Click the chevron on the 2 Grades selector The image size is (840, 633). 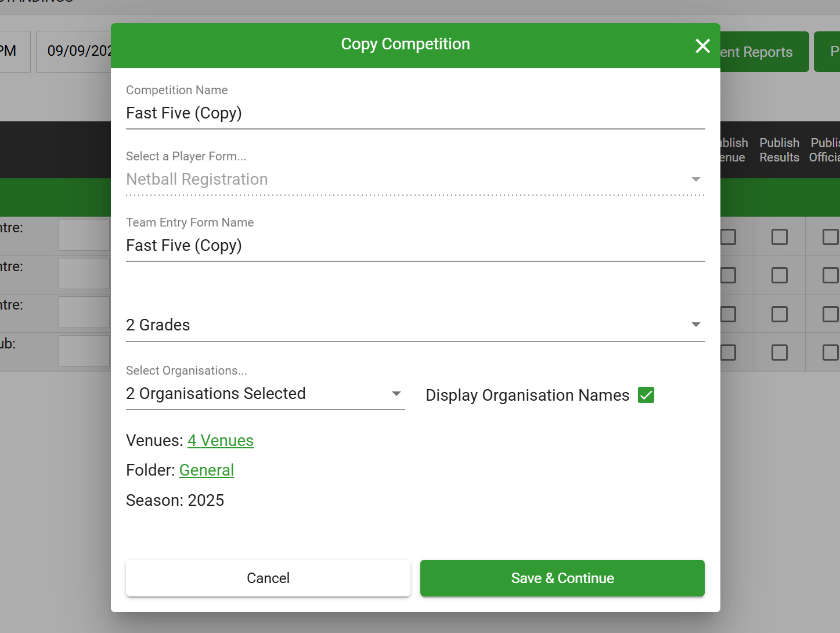tap(695, 325)
